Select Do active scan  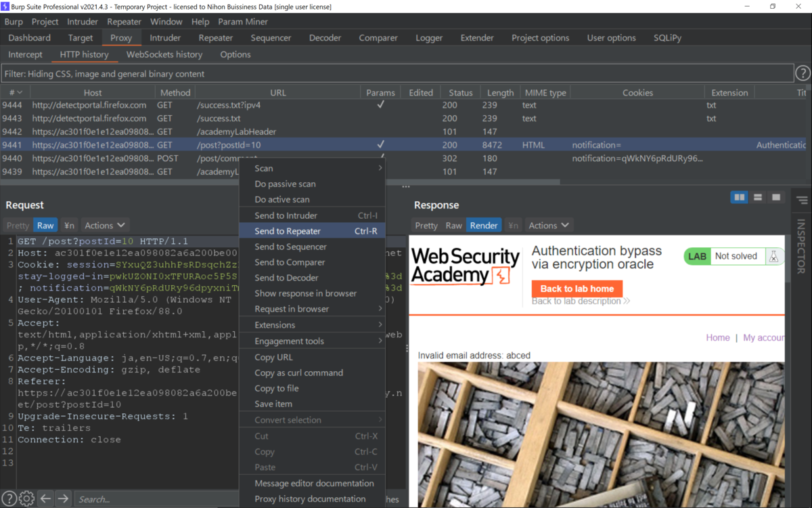coord(312,199)
